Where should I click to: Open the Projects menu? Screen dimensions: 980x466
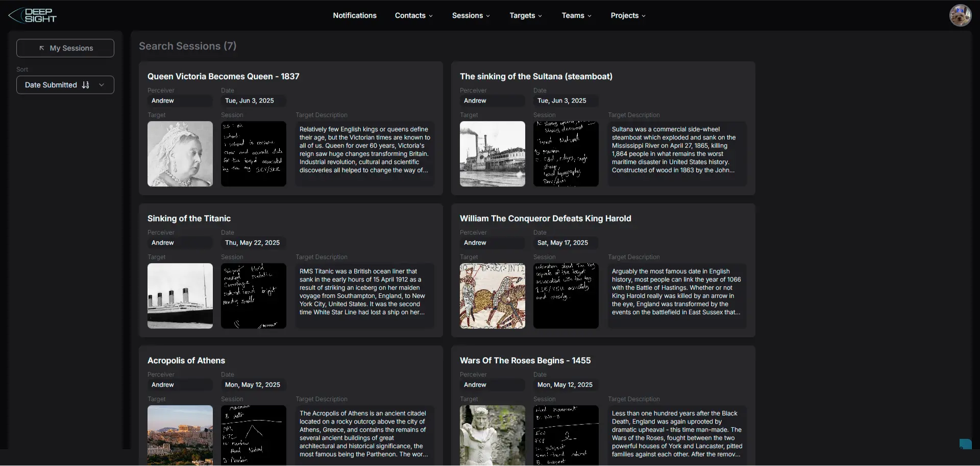pos(628,15)
